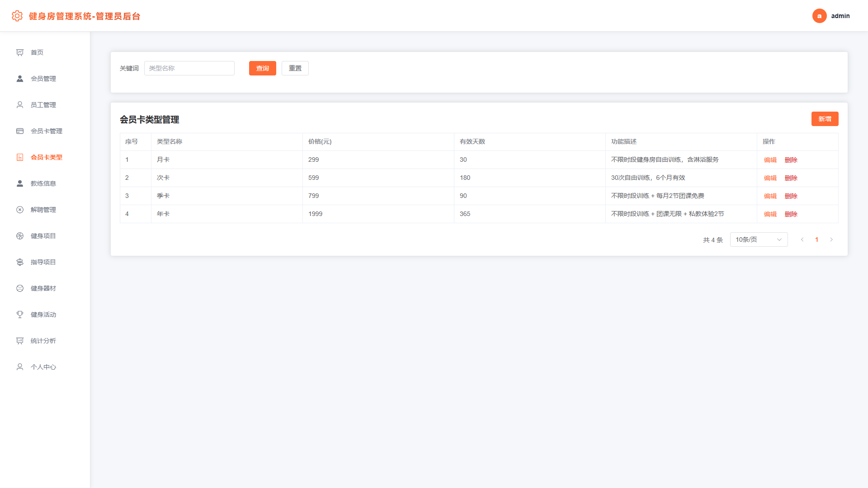Click the admin avatar icon
The image size is (868, 488).
(819, 16)
